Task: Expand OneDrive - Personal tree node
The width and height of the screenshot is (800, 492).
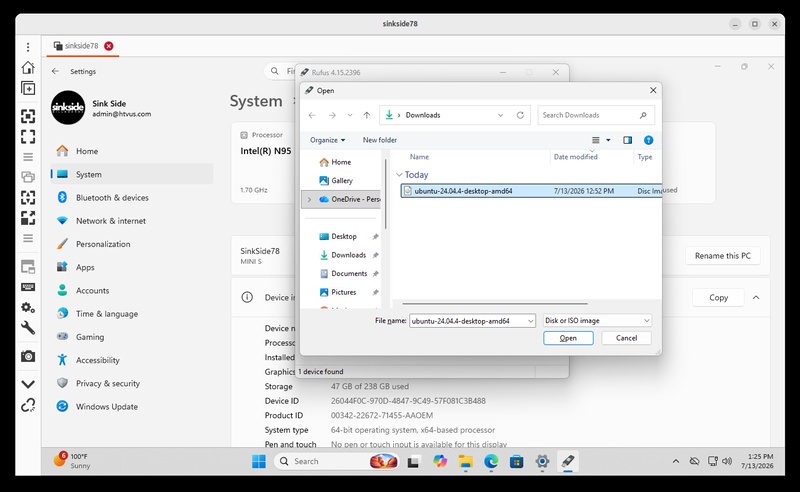Action: (309, 199)
